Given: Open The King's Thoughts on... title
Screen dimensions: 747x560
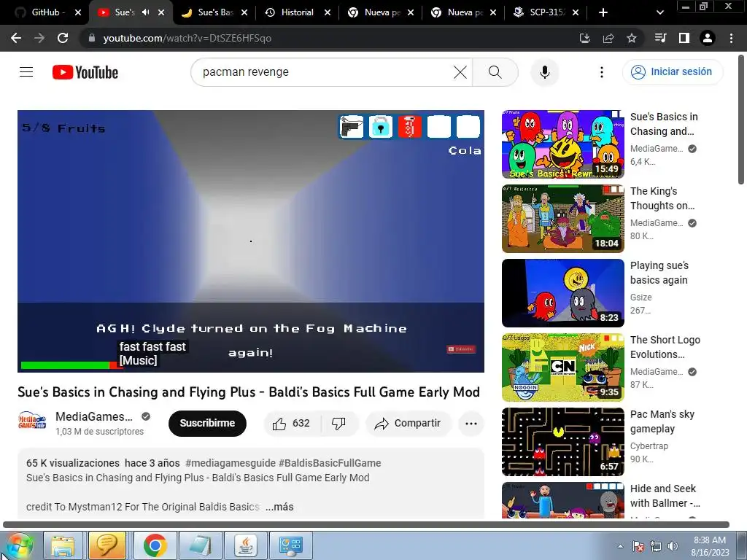Looking at the screenshot, I should (x=662, y=198).
